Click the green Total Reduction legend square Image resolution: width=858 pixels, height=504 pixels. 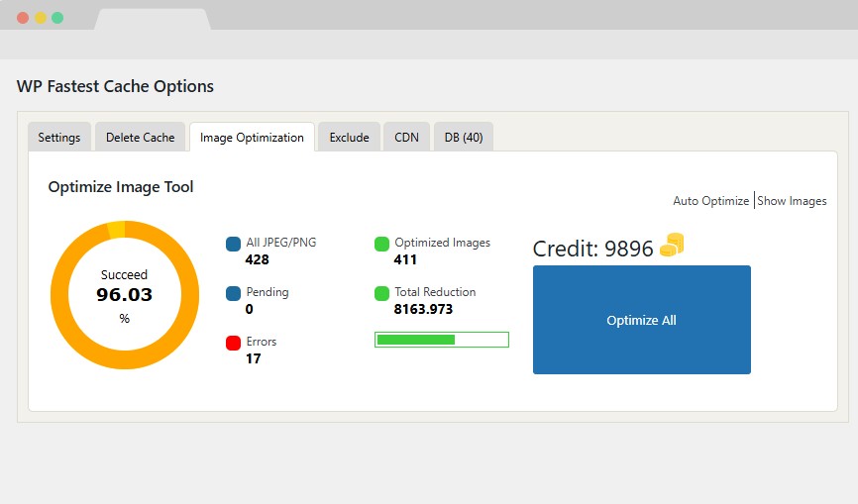[382, 293]
